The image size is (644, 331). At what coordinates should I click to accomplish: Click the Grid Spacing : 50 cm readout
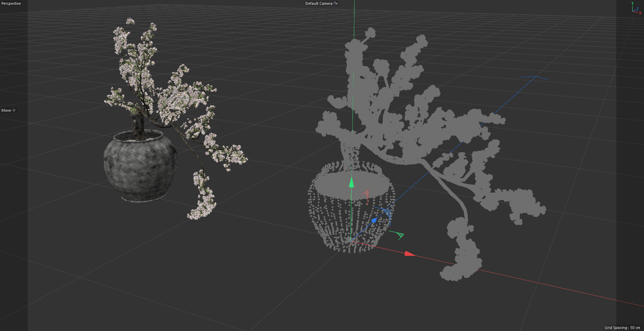pos(622,328)
